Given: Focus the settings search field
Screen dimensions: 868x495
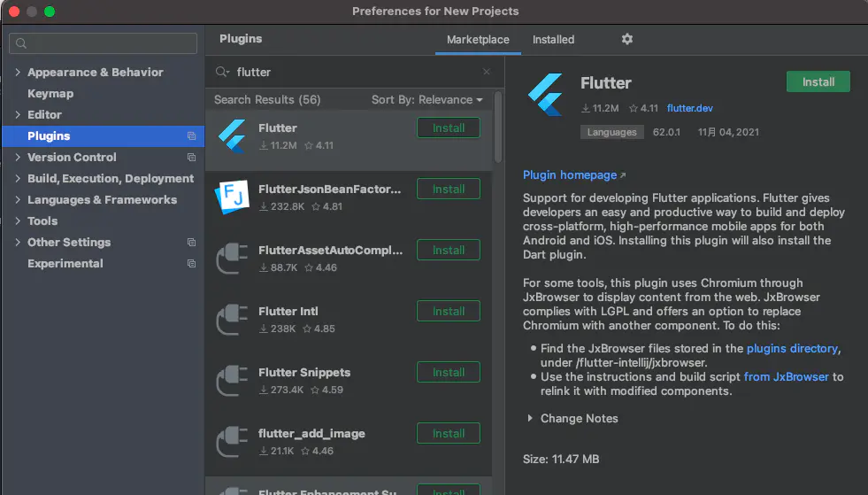Looking at the screenshot, I should (103, 43).
